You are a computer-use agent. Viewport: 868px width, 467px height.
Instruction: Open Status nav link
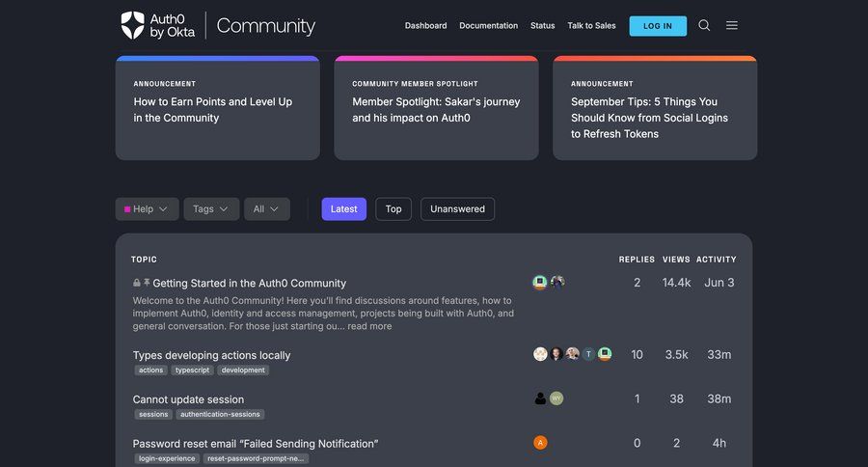[x=542, y=25]
